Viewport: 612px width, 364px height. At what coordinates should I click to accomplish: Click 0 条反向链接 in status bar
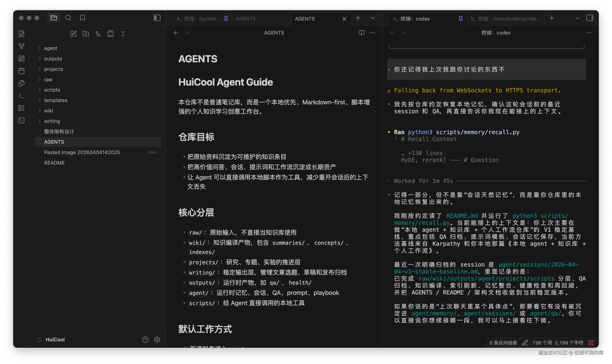pos(503,343)
